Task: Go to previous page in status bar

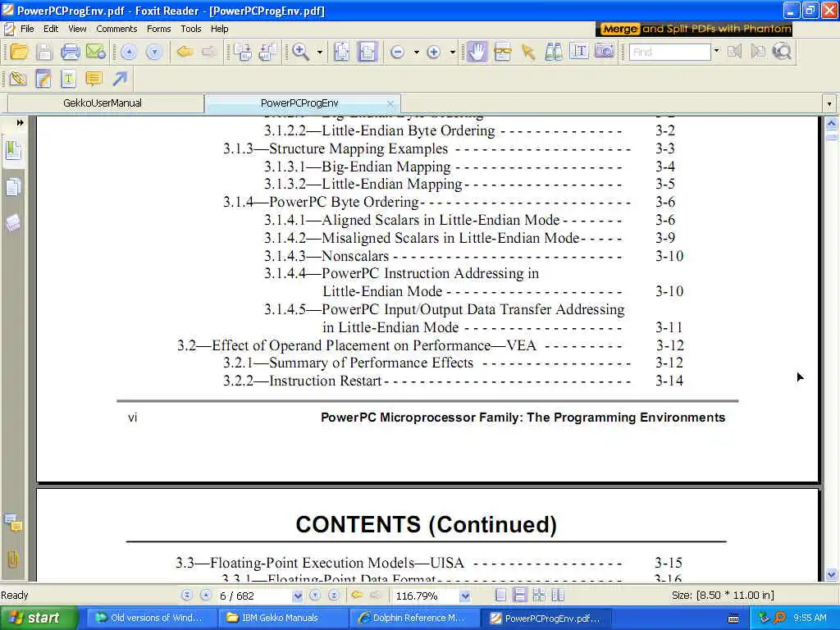Action: coord(206,596)
